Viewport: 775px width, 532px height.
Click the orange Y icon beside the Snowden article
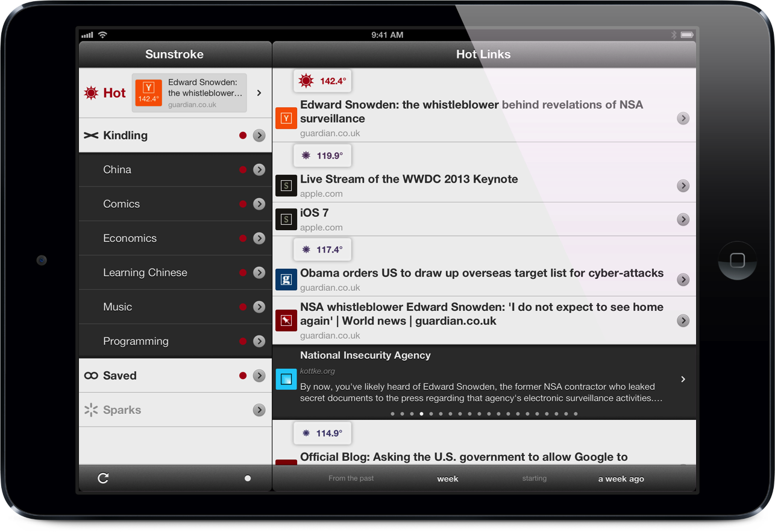click(x=286, y=118)
